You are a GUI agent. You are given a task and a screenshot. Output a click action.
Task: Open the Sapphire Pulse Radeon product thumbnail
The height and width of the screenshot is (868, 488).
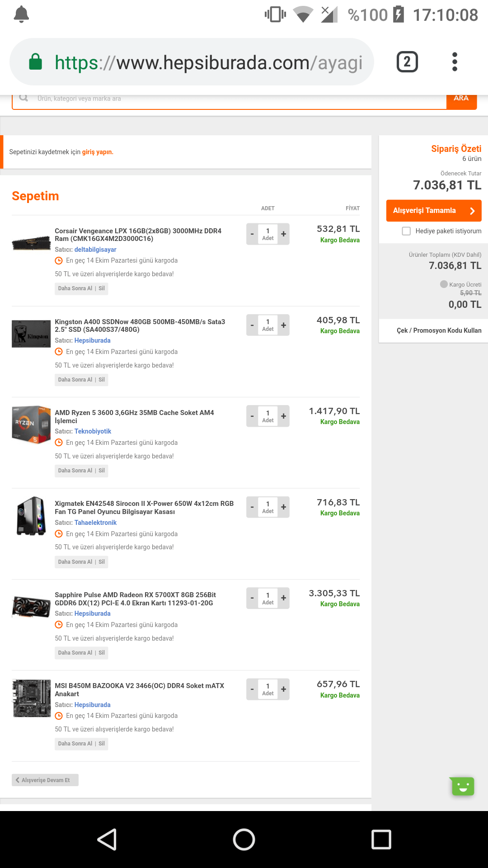point(31,606)
